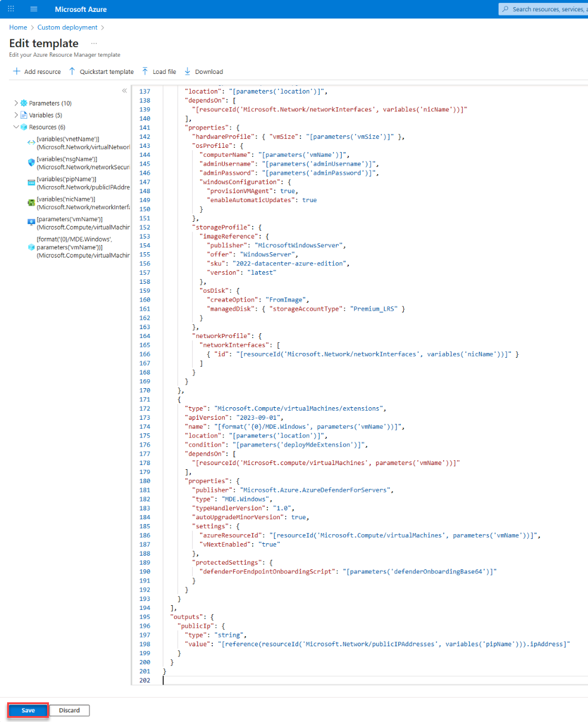Select [parameters('vmName')] resource in tree
The image size is (588, 722).
[x=83, y=223]
